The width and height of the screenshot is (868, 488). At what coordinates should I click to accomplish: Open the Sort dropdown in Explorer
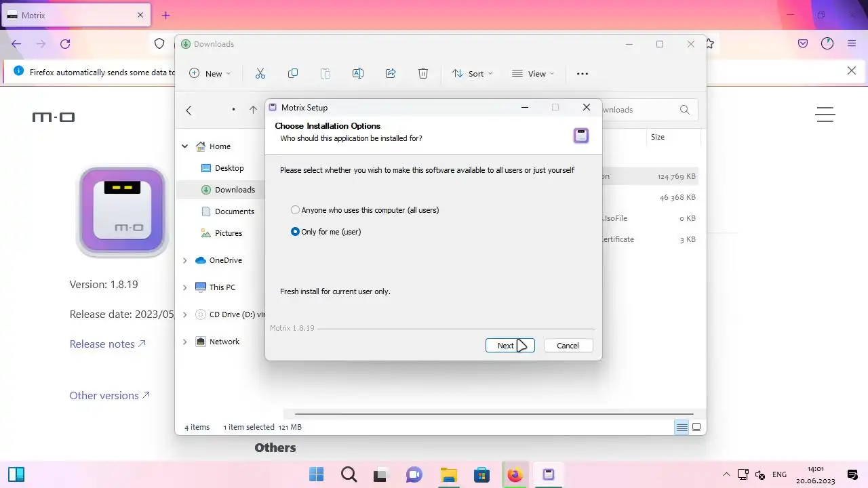pyautogui.click(x=473, y=73)
